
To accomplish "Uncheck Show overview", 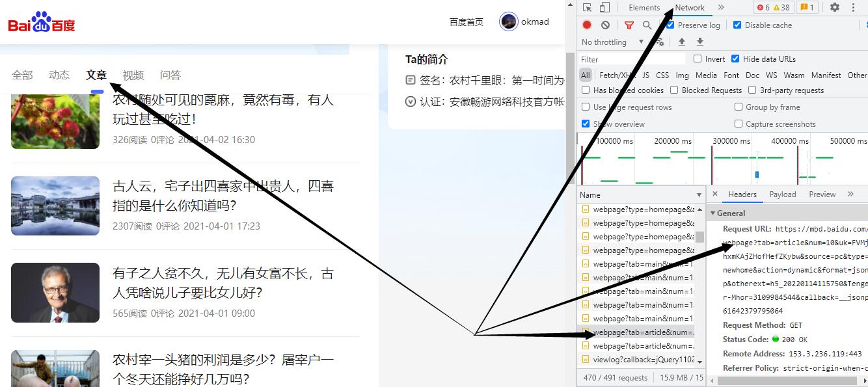I will [586, 124].
